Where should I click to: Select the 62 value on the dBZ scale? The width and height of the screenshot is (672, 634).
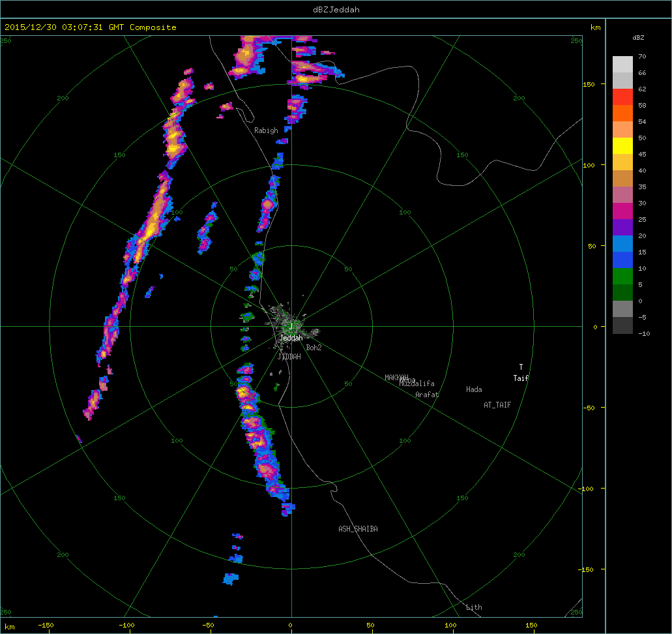[642, 89]
